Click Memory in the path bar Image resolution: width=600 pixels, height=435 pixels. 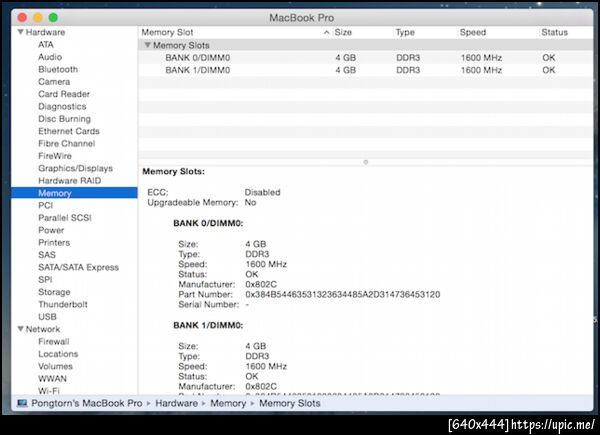228,403
